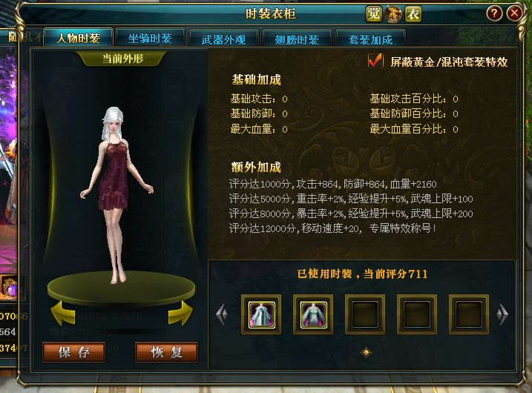Click the fifth empty costume slot
Image resolution: width=532 pixels, height=393 pixels.
(x=468, y=314)
